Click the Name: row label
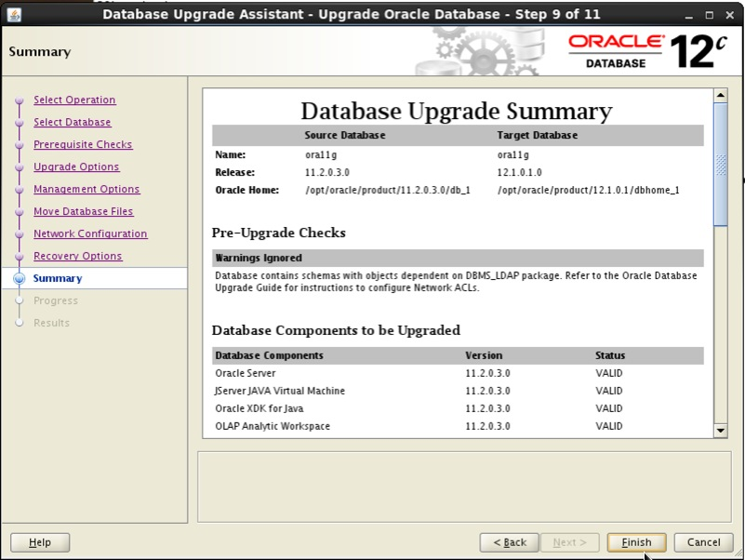Image resolution: width=745 pixels, height=560 pixels. click(231, 155)
